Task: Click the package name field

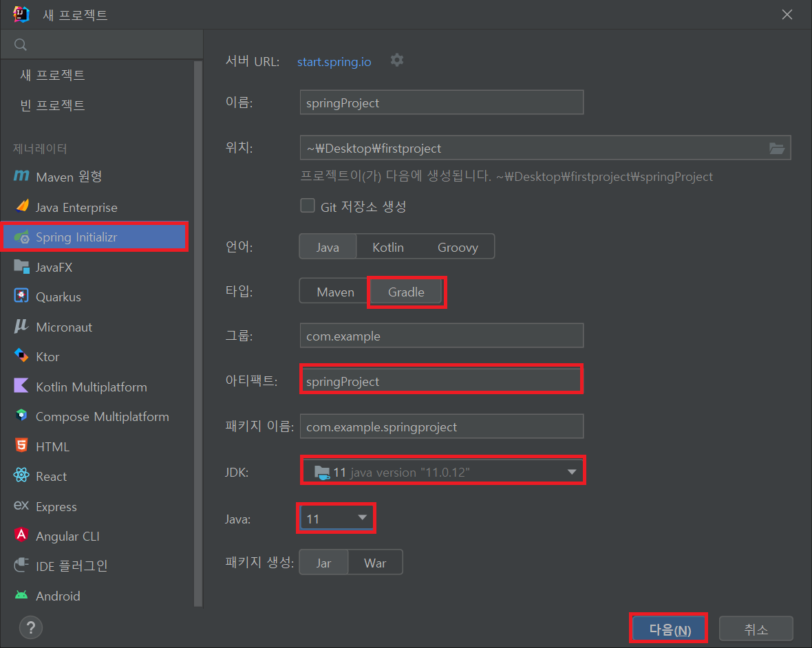Action: pyautogui.click(x=441, y=426)
